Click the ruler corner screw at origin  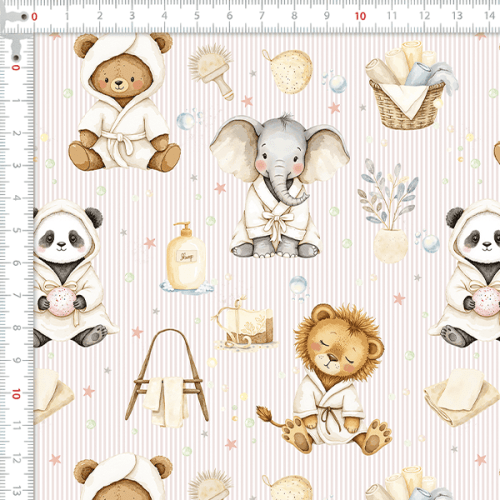24,16
